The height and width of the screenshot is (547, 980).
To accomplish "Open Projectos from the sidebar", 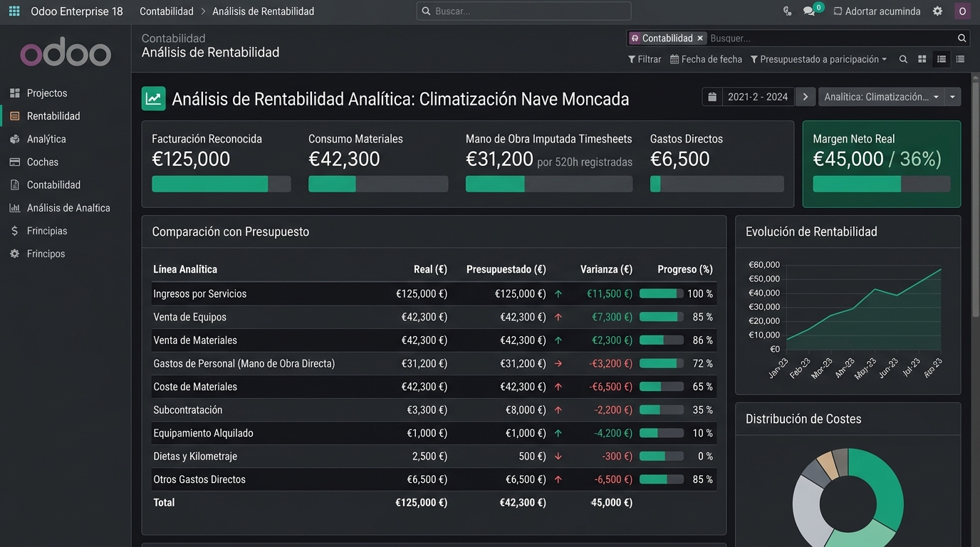I will point(47,93).
